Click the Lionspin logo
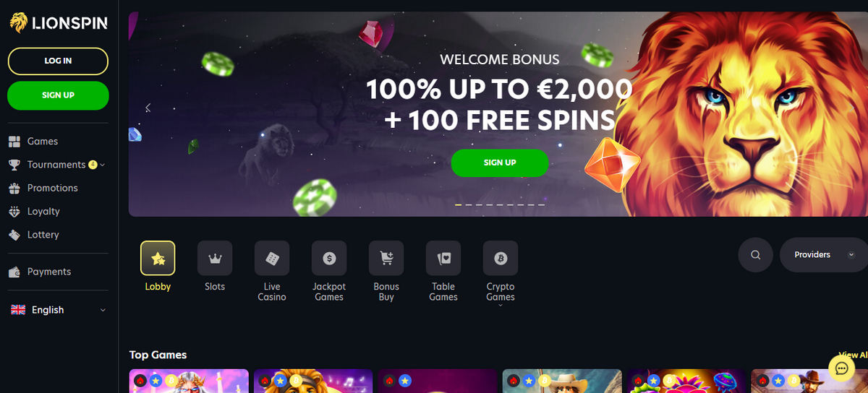Screen dimensions: 868x393 coord(59,24)
